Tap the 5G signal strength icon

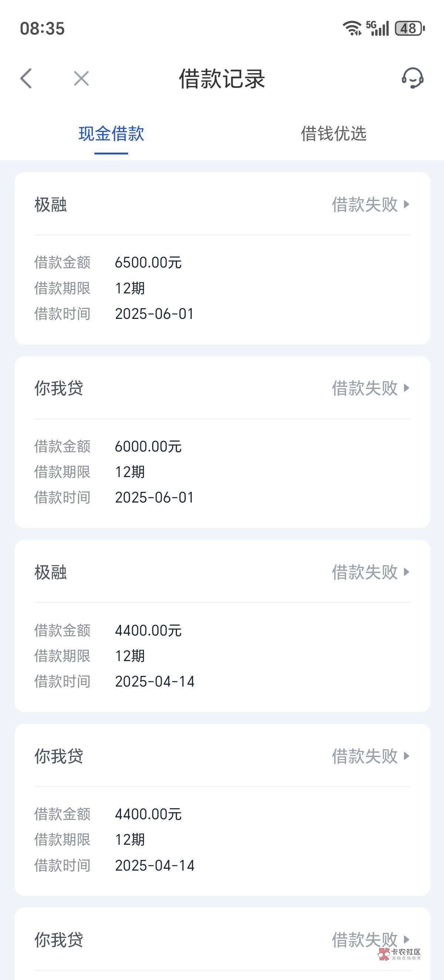point(377,28)
